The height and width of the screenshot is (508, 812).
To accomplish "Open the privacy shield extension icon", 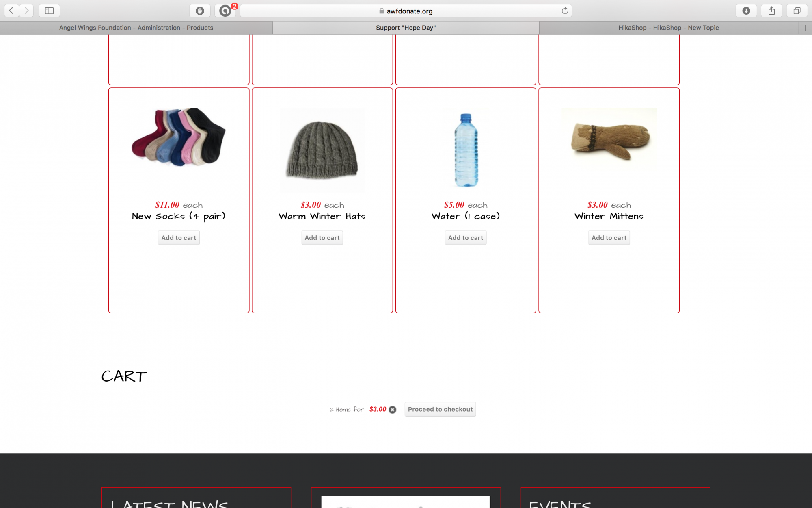I will [200, 11].
